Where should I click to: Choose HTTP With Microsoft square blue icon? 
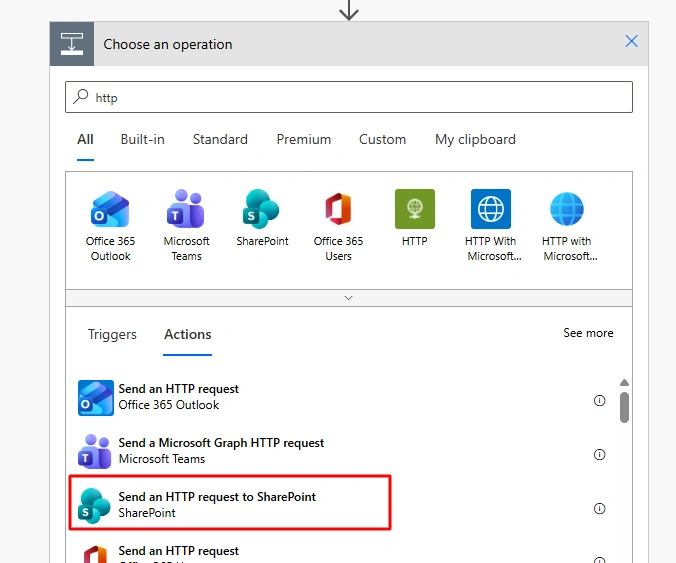click(491, 209)
